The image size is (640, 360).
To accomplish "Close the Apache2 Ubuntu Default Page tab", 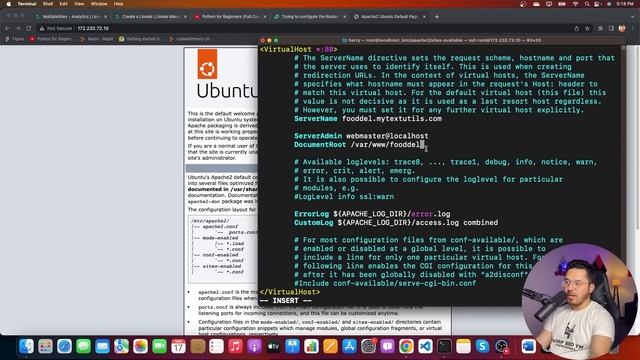I will (x=424, y=17).
